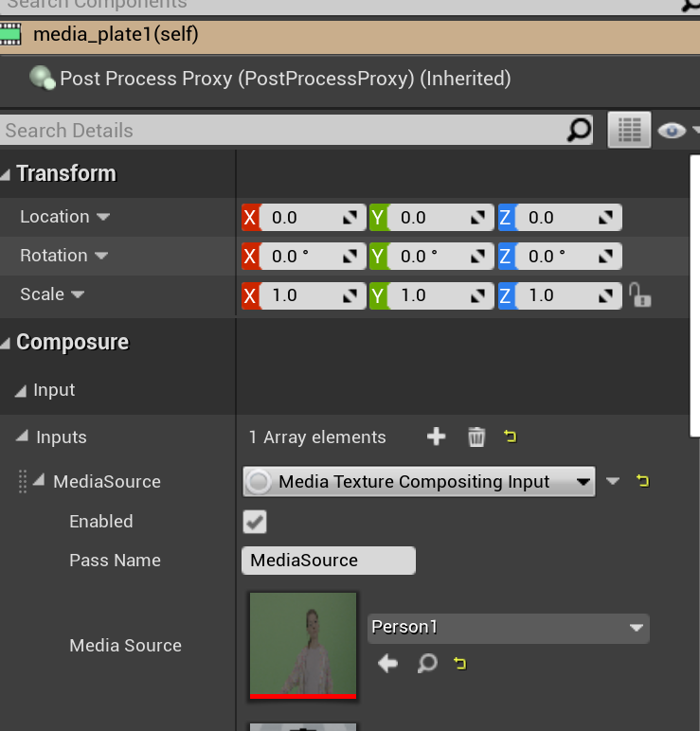Reset MediaSource element to default value
Screen dimensions: 700x731
click(x=643, y=481)
